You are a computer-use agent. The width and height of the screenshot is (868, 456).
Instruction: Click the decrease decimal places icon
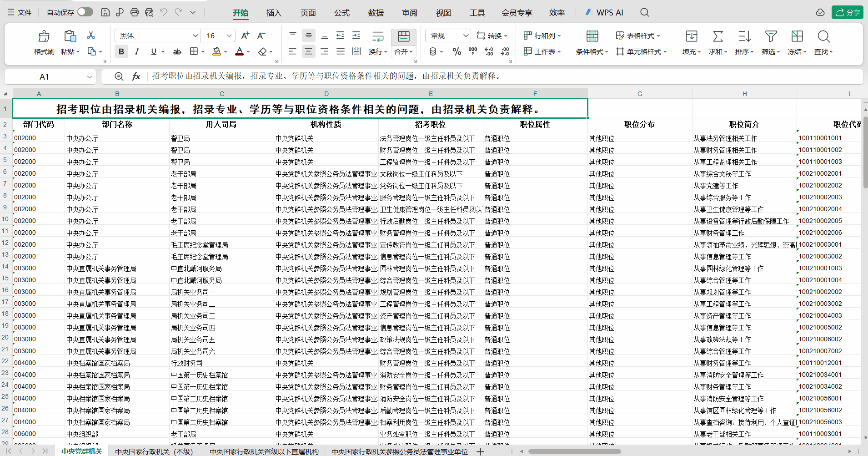pyautogui.click(x=505, y=51)
